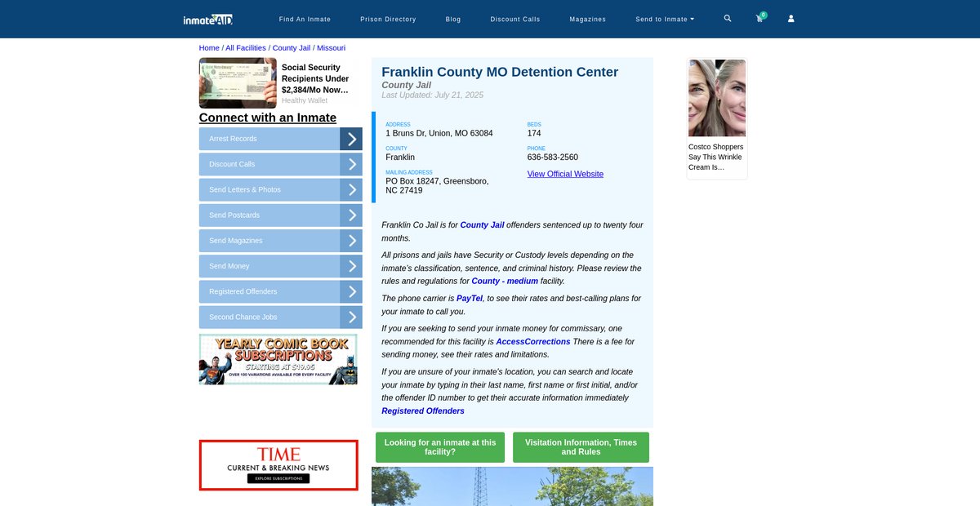Viewport: 980px width, 506px height.
Task: Click the TIME Current & Breaking News banner
Action: pyautogui.click(x=278, y=465)
